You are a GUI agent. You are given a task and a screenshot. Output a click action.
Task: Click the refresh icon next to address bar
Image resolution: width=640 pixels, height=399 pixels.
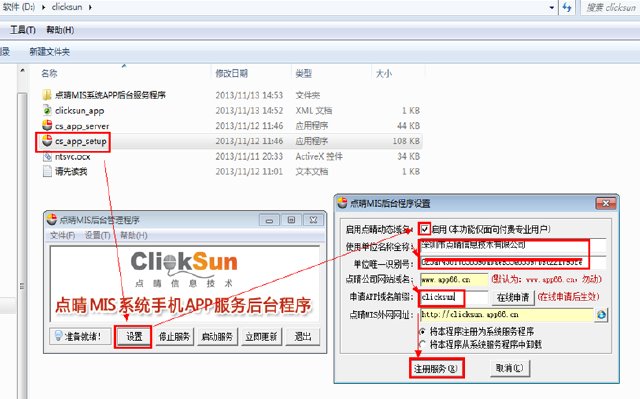567,7
